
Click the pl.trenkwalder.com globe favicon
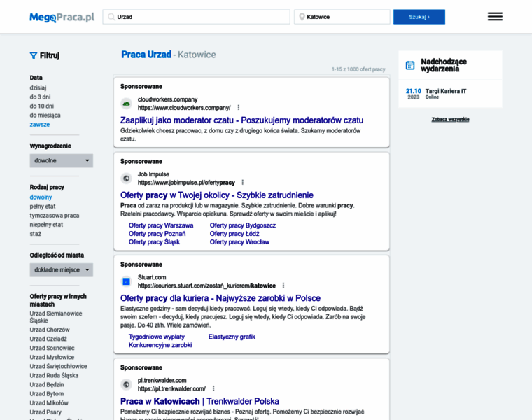[x=126, y=384]
